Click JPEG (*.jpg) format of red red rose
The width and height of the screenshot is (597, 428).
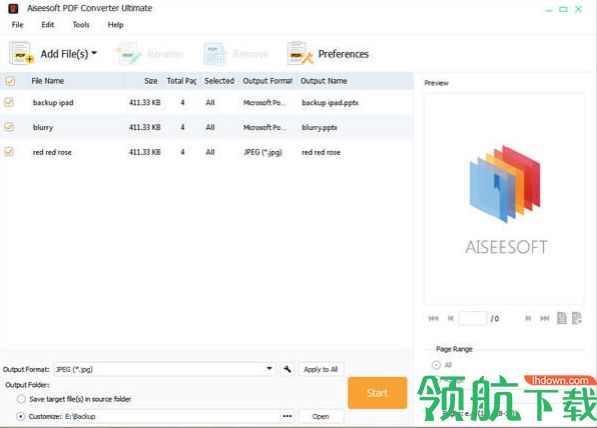[x=263, y=152]
